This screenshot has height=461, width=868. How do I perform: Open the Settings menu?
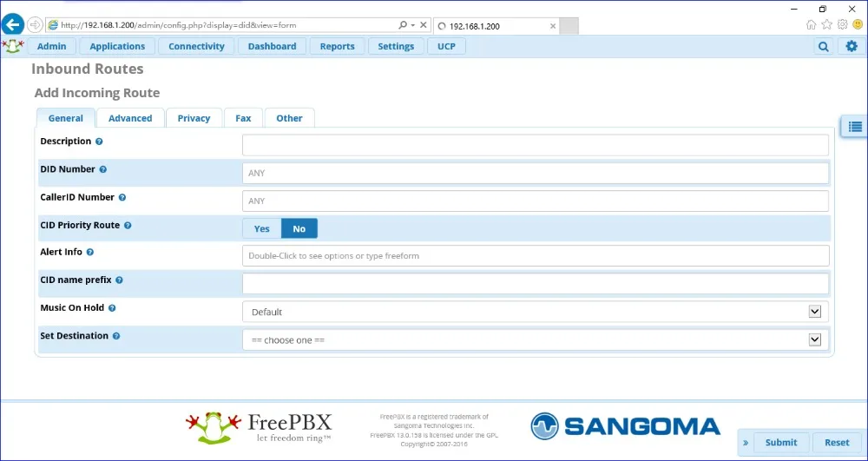(x=396, y=47)
